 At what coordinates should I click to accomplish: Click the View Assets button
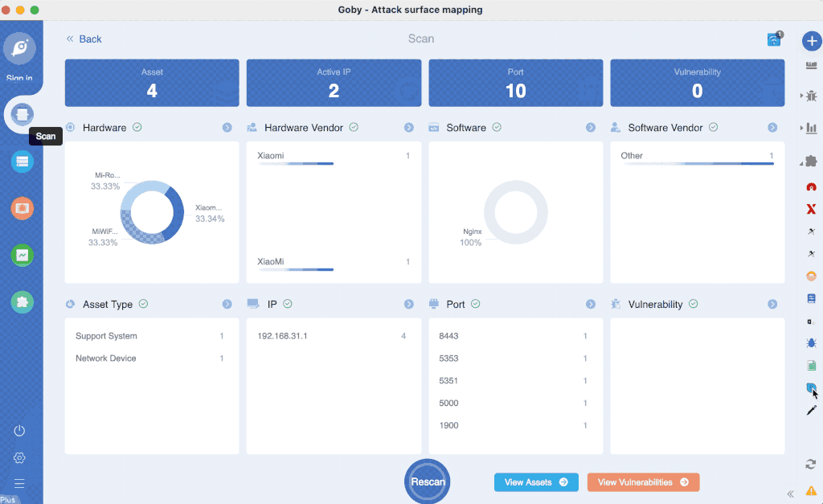[x=536, y=482]
